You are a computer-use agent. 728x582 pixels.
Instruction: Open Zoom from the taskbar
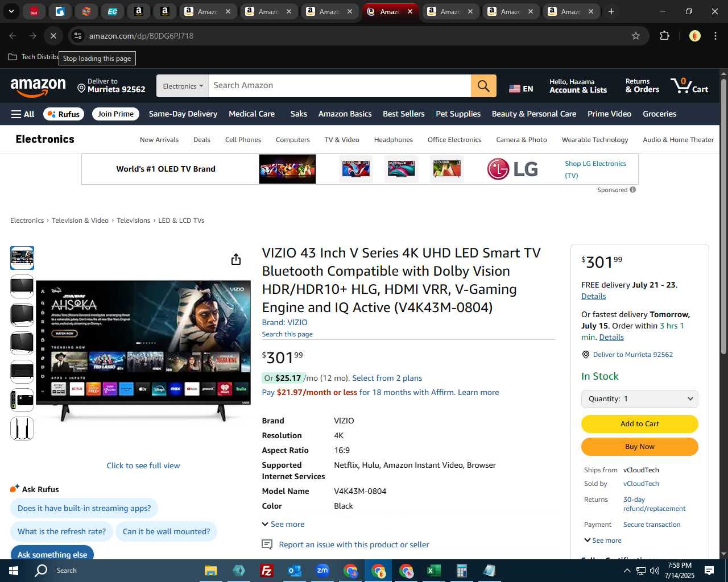(322, 571)
